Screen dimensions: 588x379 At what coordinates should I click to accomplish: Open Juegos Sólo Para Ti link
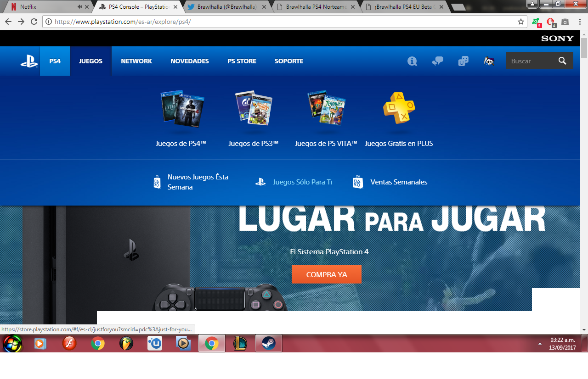pyautogui.click(x=303, y=182)
